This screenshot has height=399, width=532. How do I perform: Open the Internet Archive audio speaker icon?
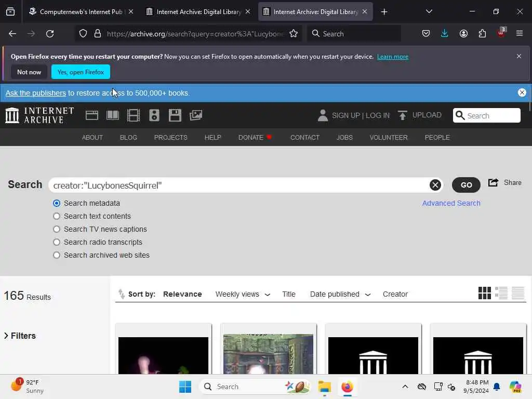click(154, 115)
